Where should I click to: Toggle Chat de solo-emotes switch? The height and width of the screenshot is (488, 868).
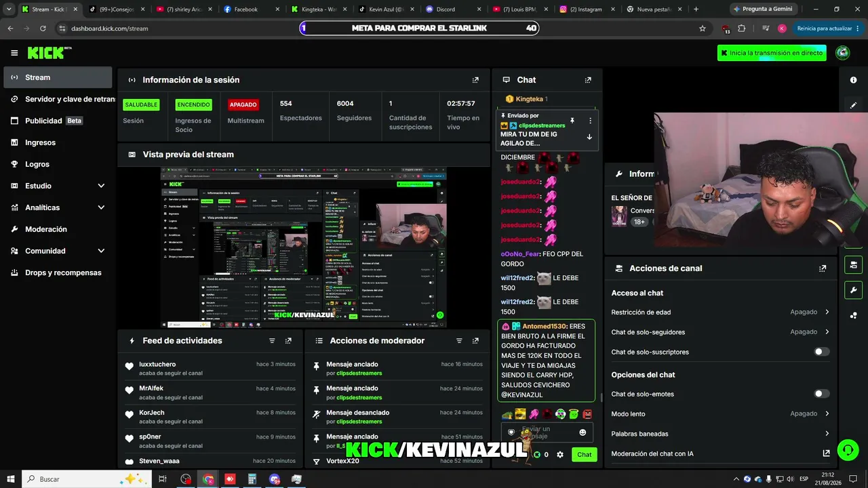tap(822, 394)
